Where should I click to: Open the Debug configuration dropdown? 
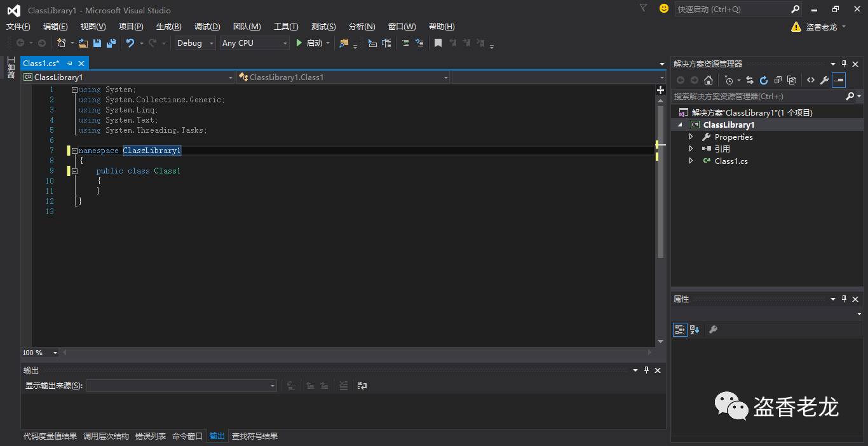point(196,43)
